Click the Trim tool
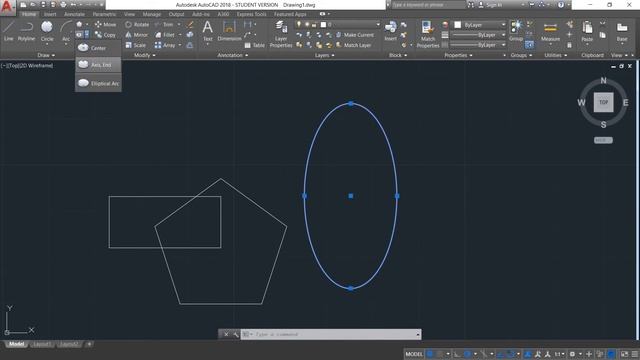 click(164, 24)
